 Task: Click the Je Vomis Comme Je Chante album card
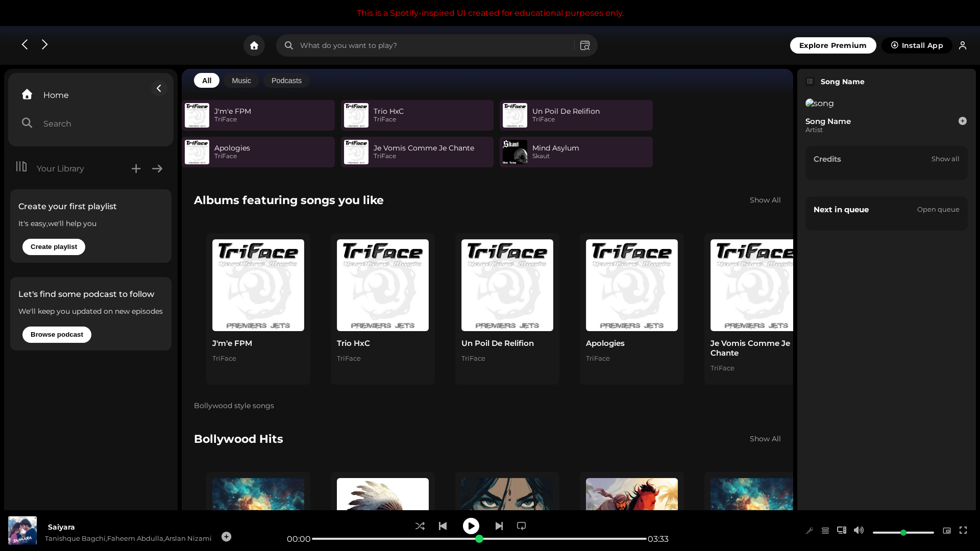[749, 309]
